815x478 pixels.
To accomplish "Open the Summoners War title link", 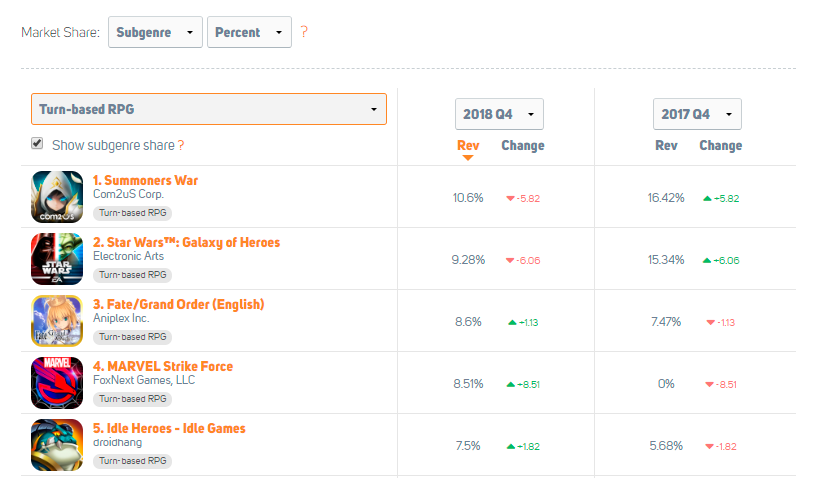I will coord(145,180).
